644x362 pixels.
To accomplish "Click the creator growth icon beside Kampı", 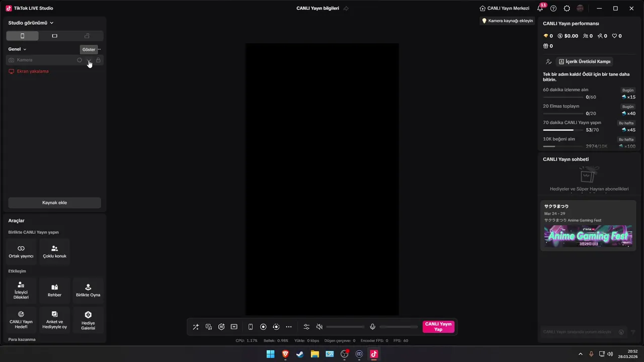I will [x=548, y=61].
